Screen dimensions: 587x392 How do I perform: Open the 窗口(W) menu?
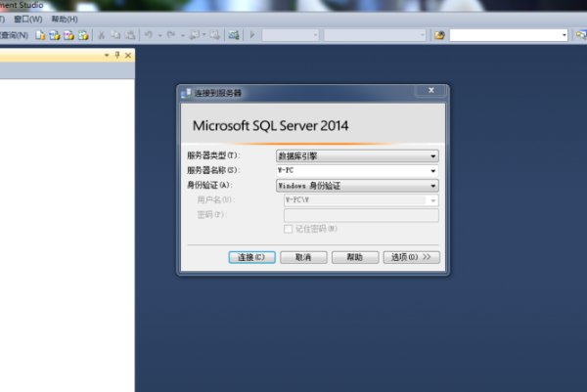(x=28, y=20)
